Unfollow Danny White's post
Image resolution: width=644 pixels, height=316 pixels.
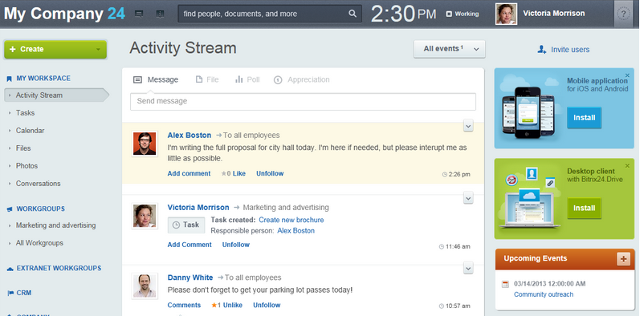click(x=267, y=306)
